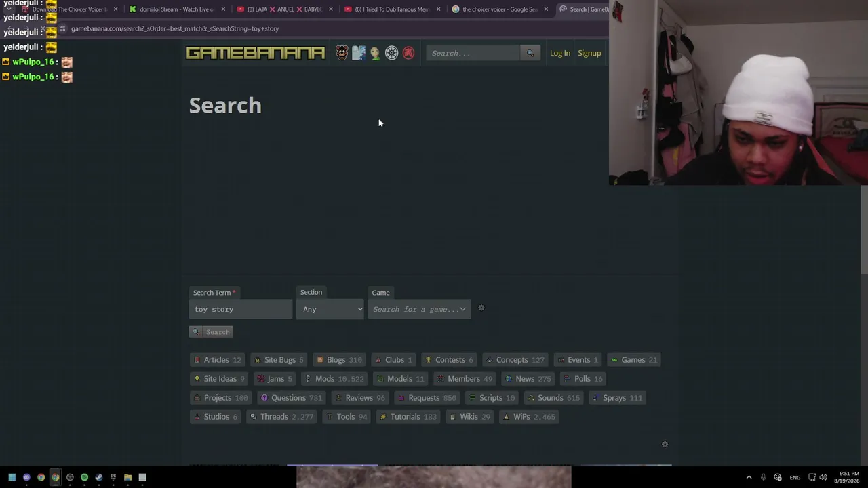
Task: Switch to the LAJA X ANUEL YouTube tab
Action: pyautogui.click(x=285, y=9)
